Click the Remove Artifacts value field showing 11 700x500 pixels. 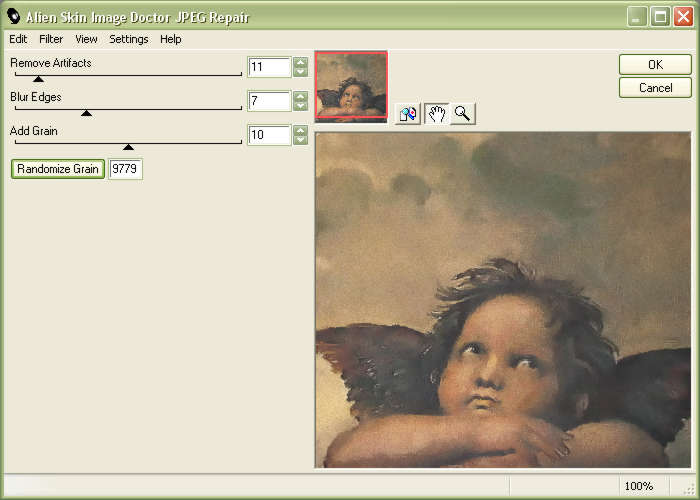[269, 67]
